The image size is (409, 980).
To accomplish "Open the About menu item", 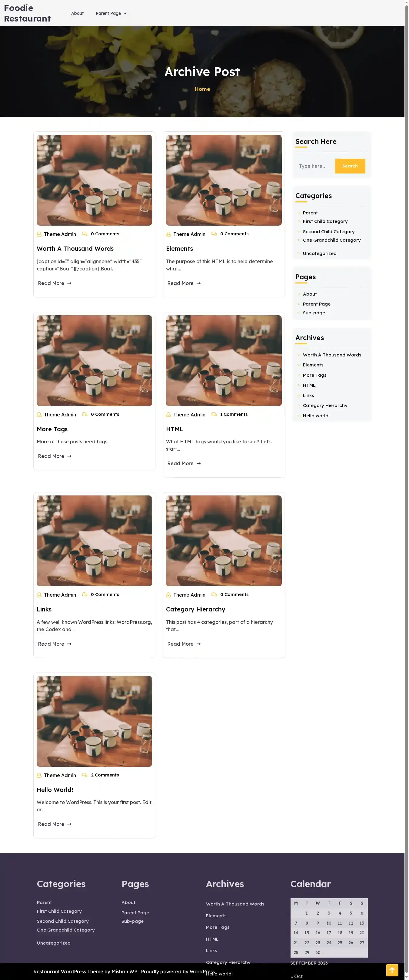I will tap(77, 13).
